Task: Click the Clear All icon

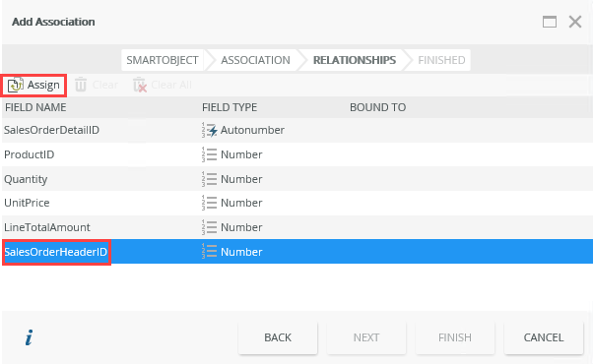Action: [x=140, y=85]
